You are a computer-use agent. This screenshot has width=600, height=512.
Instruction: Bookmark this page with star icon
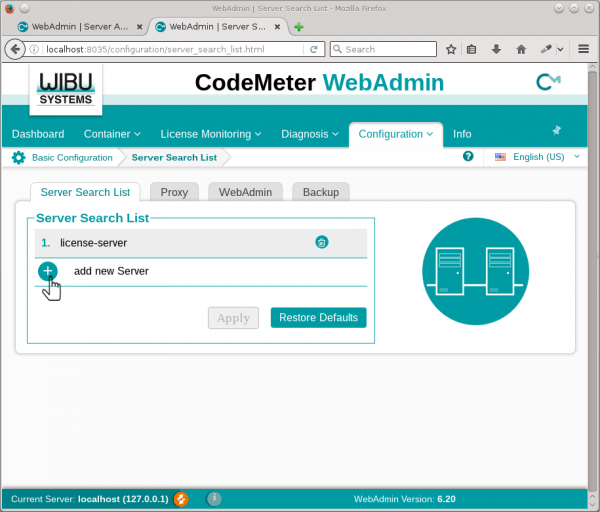[451, 49]
